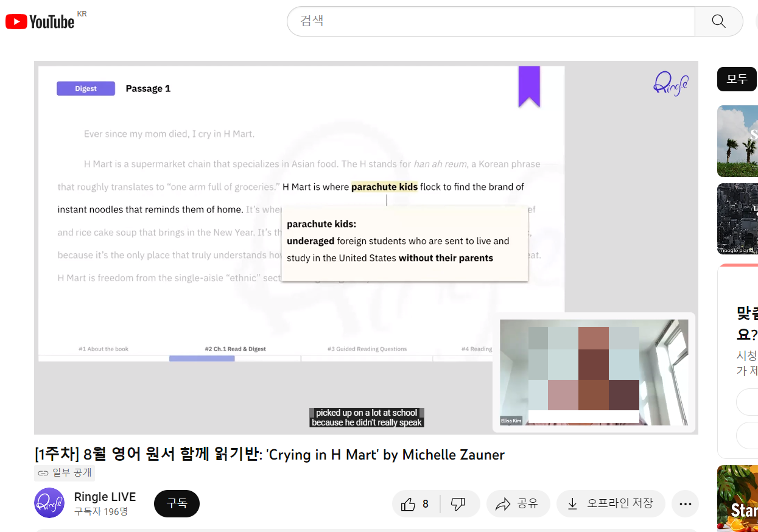Click the 일부 공개 unlisted badge

coord(65,473)
